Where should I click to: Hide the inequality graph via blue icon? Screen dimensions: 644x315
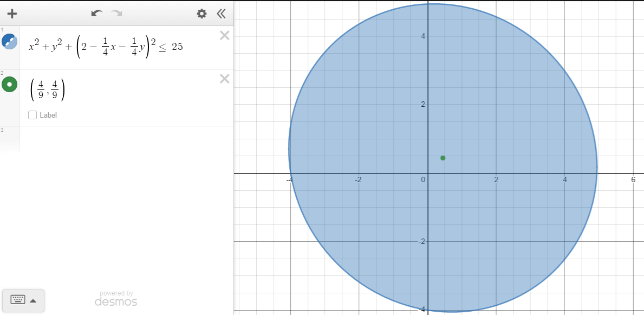[10, 41]
